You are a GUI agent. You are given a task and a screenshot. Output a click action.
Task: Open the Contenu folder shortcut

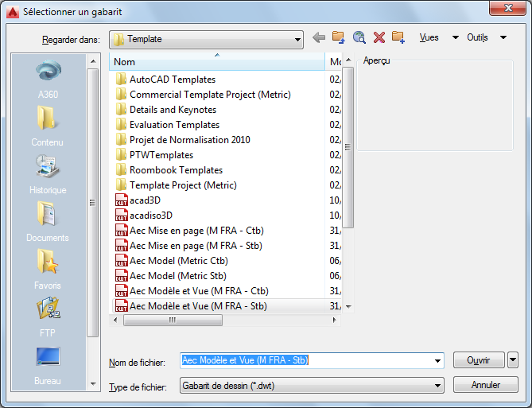click(x=47, y=126)
